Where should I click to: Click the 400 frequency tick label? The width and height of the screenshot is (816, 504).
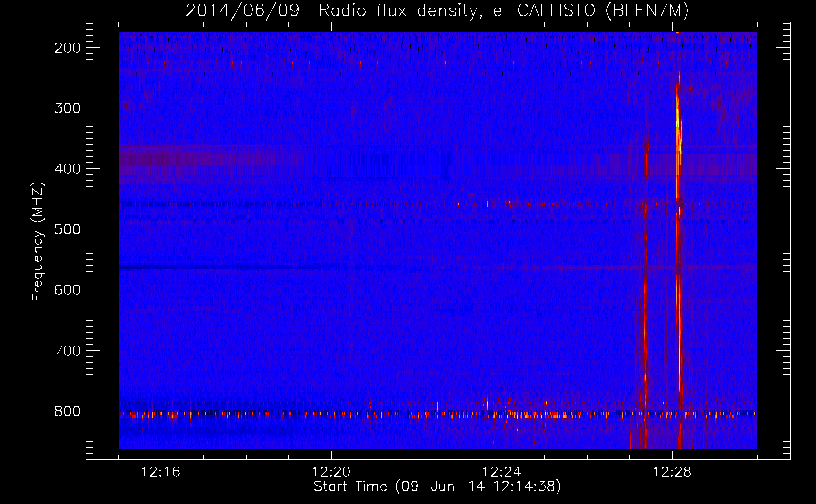[x=67, y=169]
